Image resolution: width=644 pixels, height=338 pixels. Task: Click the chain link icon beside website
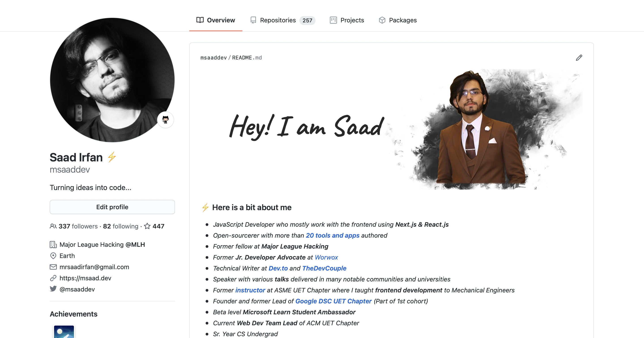(53, 278)
